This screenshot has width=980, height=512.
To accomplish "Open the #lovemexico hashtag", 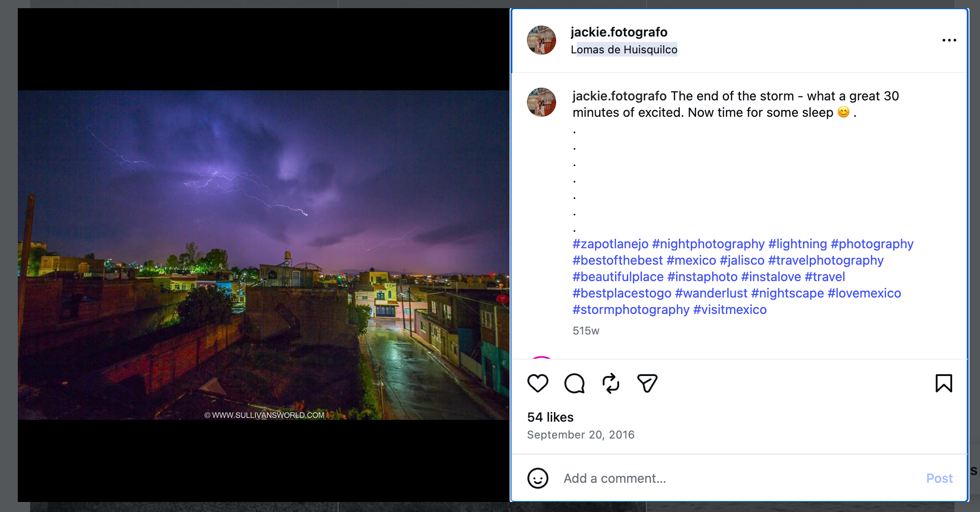I will click(864, 293).
